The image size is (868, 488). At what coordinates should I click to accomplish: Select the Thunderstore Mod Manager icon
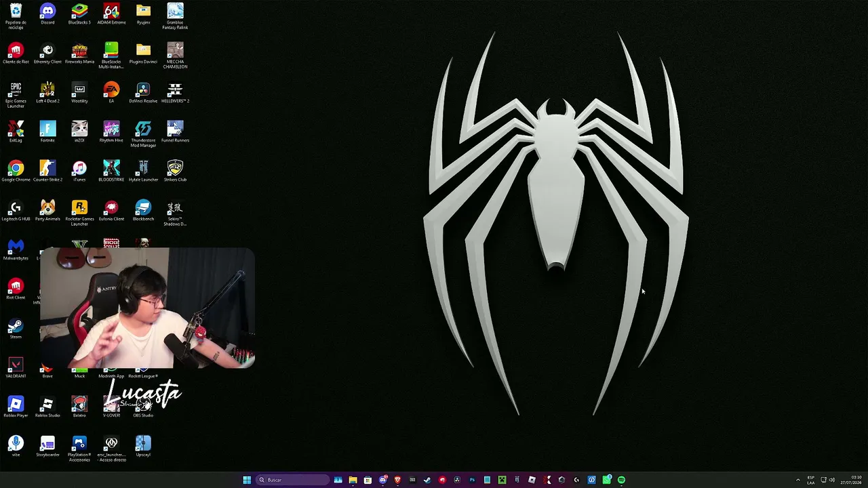(143, 134)
